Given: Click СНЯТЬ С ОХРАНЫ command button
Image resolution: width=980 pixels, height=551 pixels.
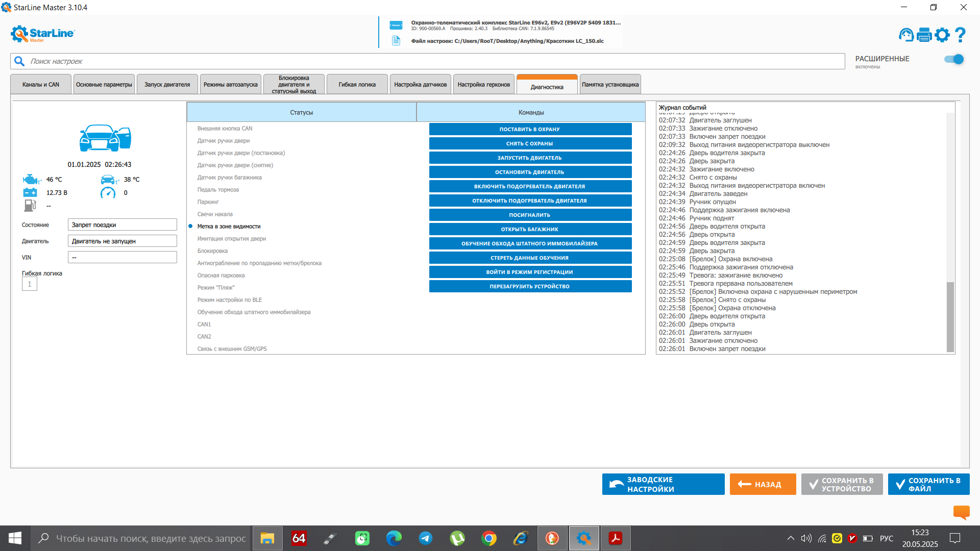Looking at the screenshot, I should pos(530,143).
